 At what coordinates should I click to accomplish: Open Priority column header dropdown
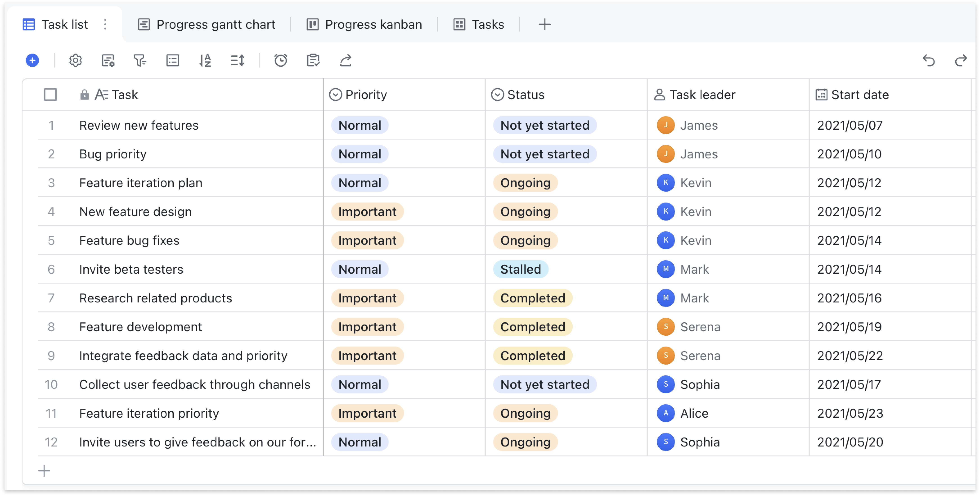(x=335, y=94)
